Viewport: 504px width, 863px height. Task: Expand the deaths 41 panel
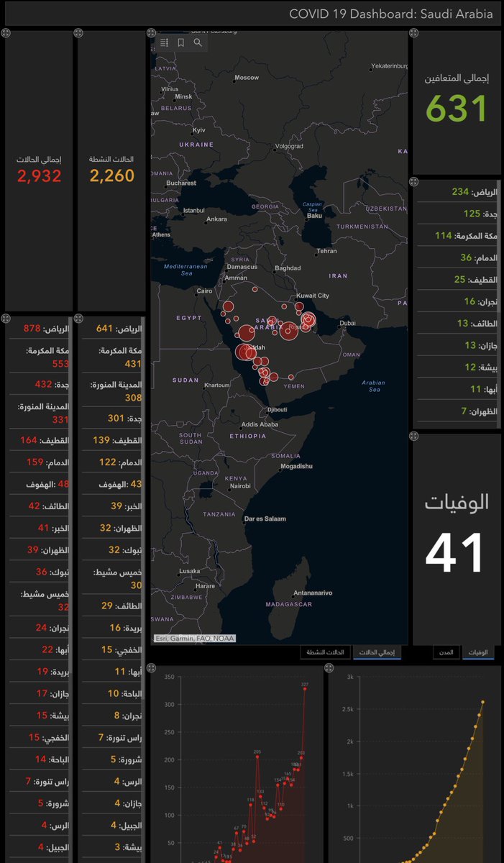click(x=414, y=436)
